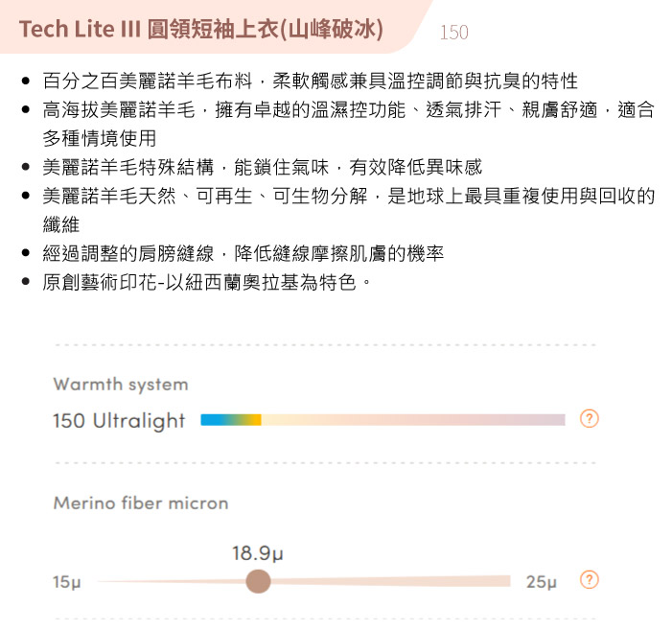Image resolution: width=672 pixels, height=631 pixels.
Task: Open the Merino fiber micron help icon
Action: point(590,579)
